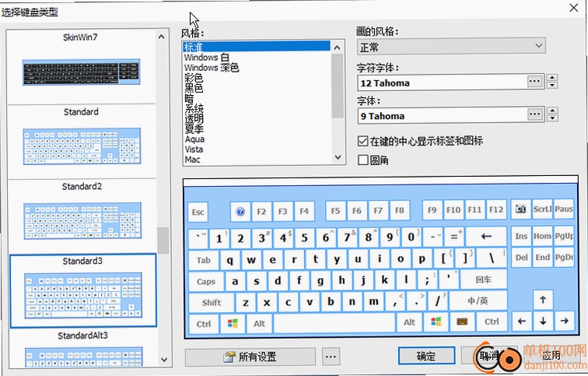Click the 取消 cancel button
Screen dimensions: 588x376
pyautogui.click(x=488, y=356)
